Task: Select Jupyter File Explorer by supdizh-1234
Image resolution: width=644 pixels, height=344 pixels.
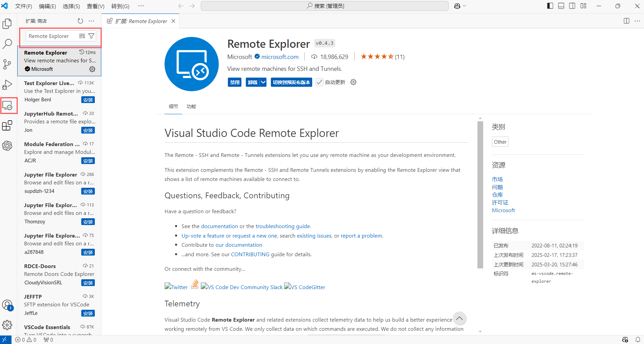Action: pyautogui.click(x=59, y=183)
